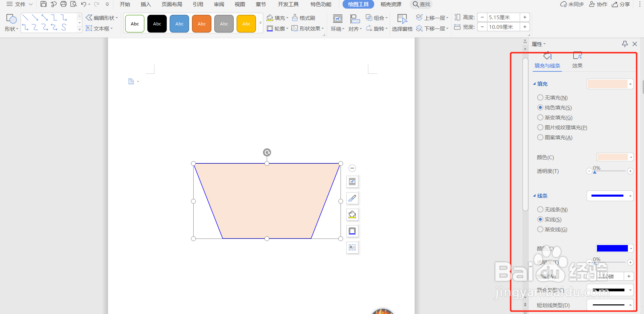
Task: Open the Page Layout (页面布局) tab
Action: pos(172,4)
